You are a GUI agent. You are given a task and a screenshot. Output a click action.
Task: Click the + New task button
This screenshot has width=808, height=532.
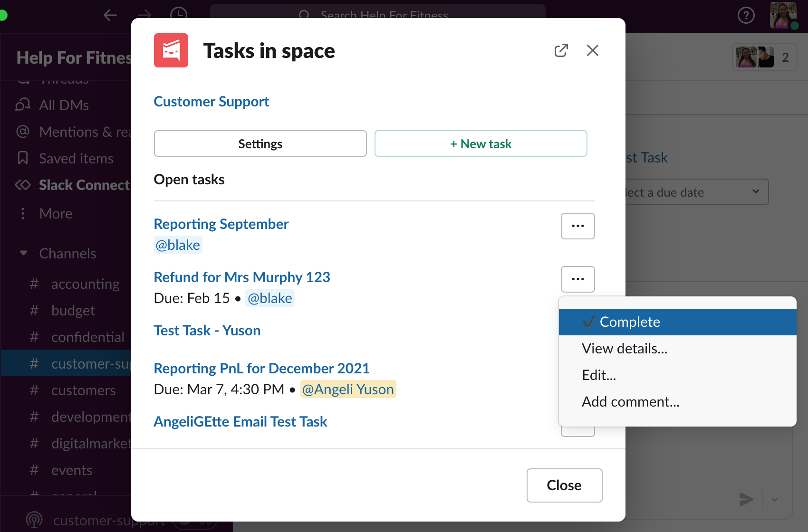(481, 143)
